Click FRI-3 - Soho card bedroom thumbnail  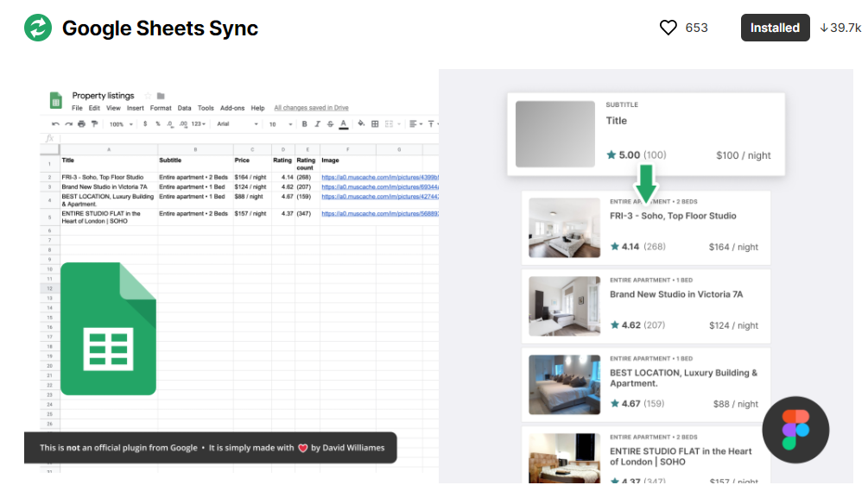[564, 227]
